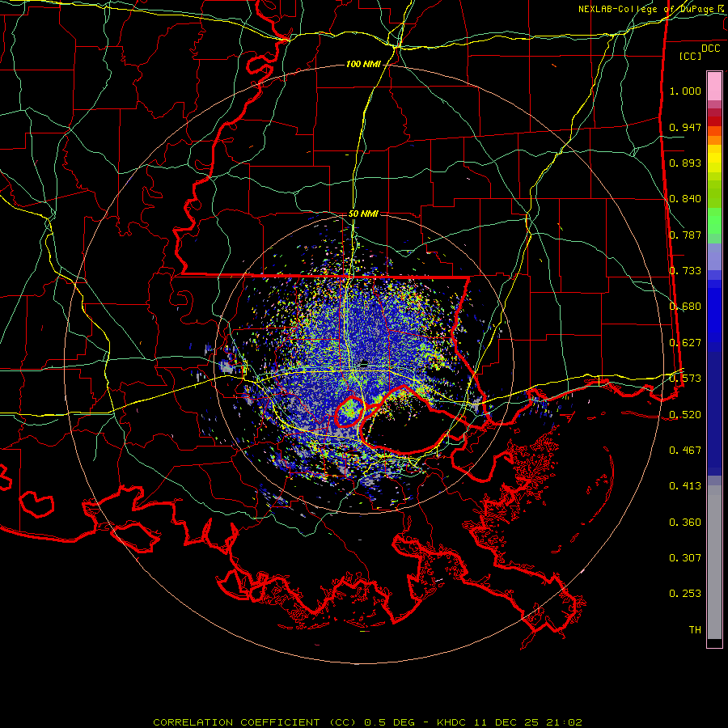The image size is (728, 728).
Task: Click the 1.000 legend value
Action: [x=685, y=91]
